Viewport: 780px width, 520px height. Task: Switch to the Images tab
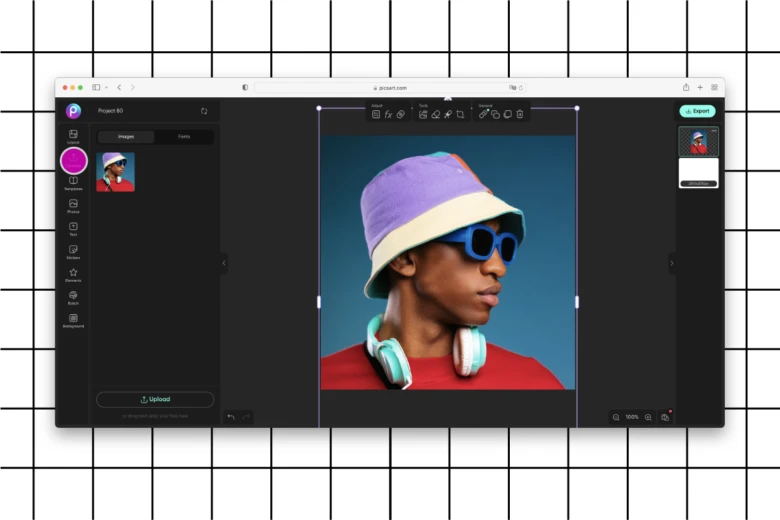(126, 137)
